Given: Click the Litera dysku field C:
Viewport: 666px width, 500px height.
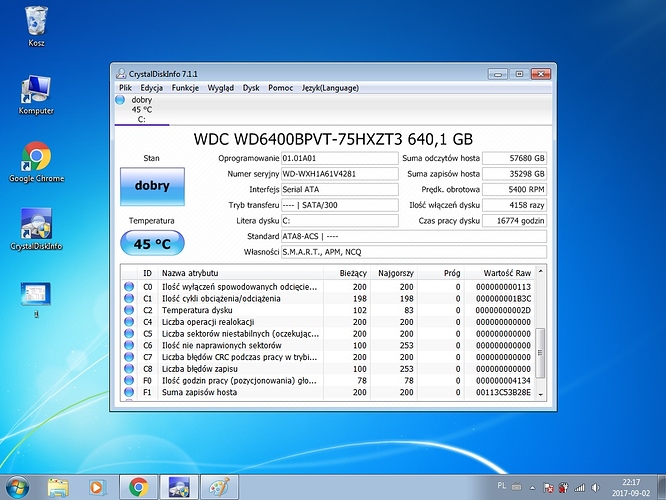Looking at the screenshot, I should pyautogui.click(x=339, y=221).
